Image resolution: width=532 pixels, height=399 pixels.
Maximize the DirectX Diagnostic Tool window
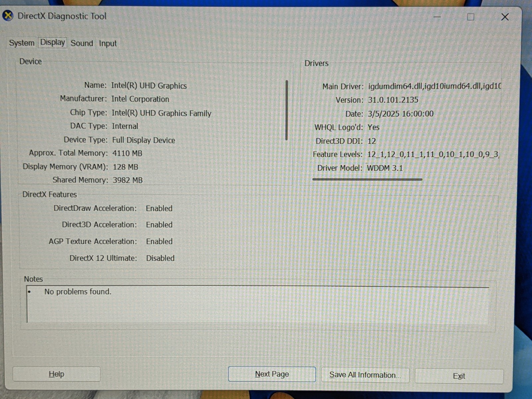point(470,17)
